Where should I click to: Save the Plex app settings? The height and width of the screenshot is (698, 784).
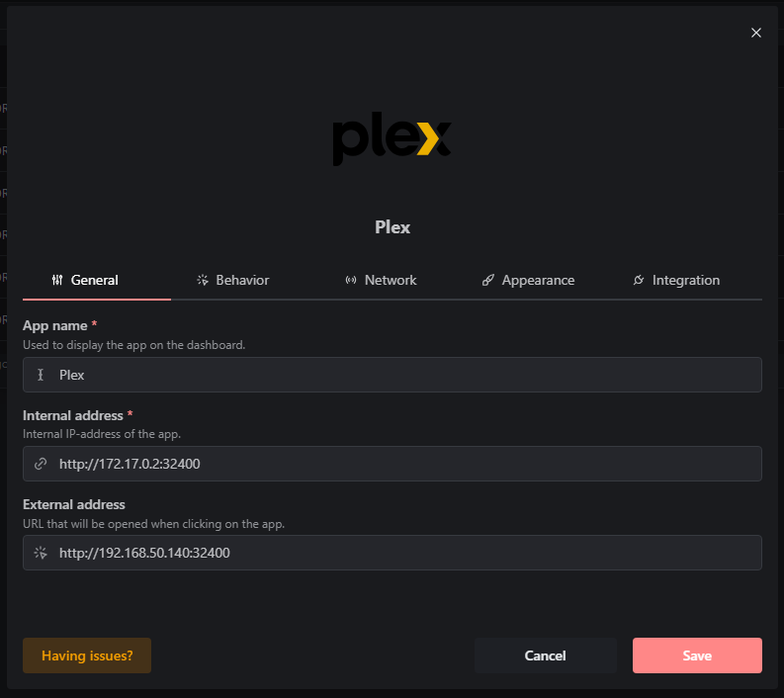click(x=697, y=655)
